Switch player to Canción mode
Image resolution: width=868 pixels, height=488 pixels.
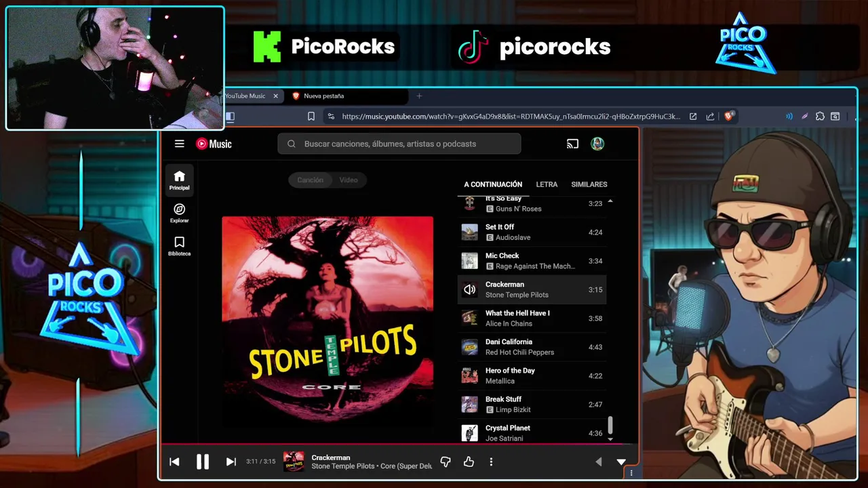coord(310,180)
